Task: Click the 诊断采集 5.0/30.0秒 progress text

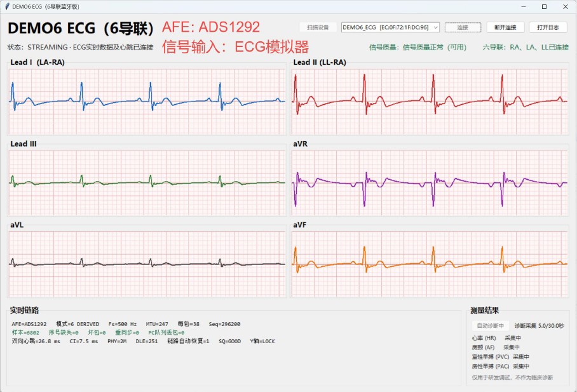Action: (540, 326)
